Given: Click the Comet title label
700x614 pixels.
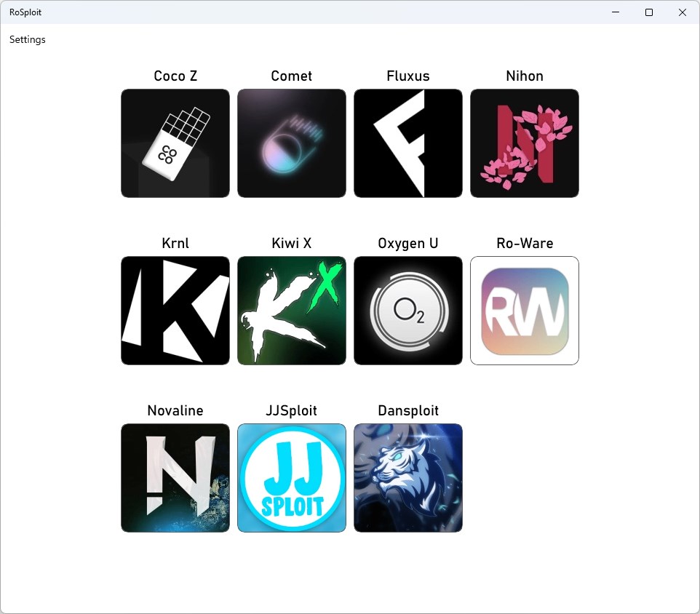Looking at the screenshot, I should click(x=292, y=76).
